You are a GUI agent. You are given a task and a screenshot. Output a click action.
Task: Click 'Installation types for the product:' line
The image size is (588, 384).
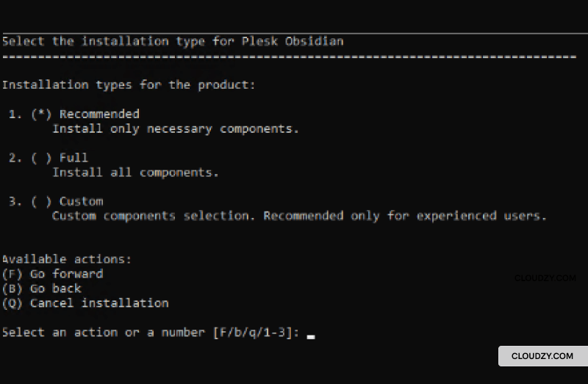pos(129,85)
